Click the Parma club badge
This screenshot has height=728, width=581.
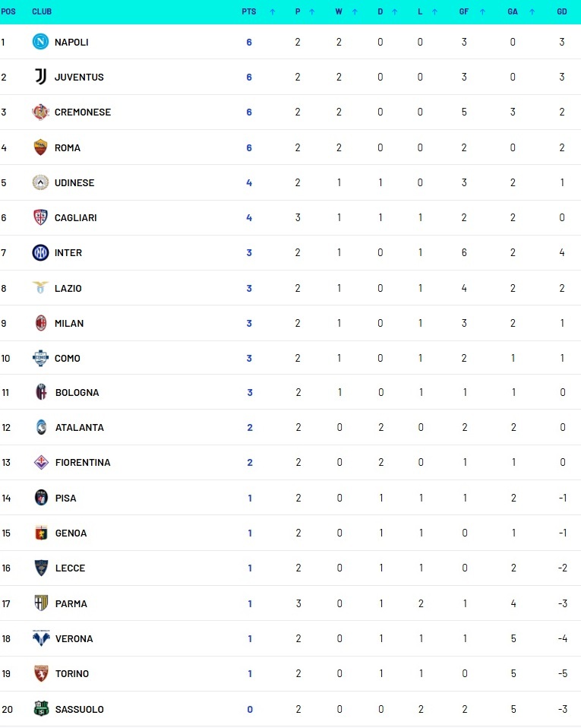41,603
